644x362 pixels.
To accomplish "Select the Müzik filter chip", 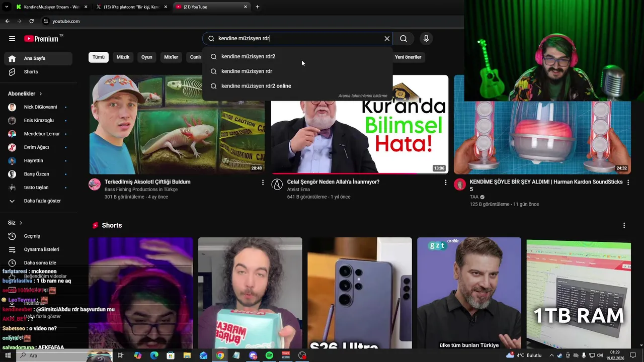I will click(123, 57).
